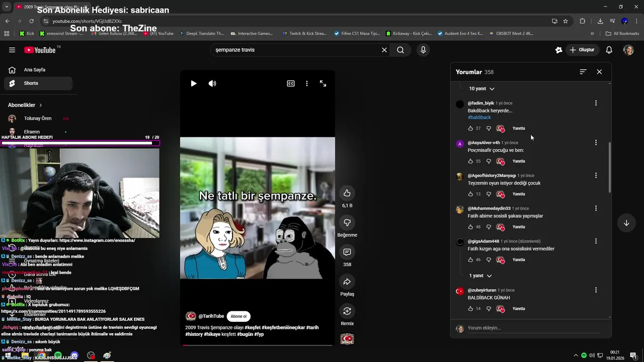Close the Yorumlar comments panel
Image resolution: width=644 pixels, height=362 pixels.
tap(599, 72)
